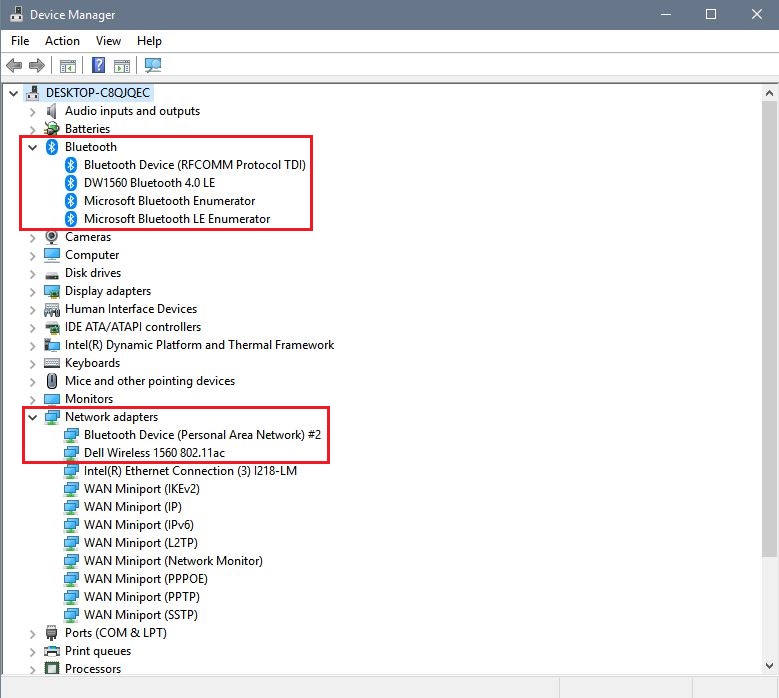Click the Show/Hide Console Tree toolbar icon

click(67, 66)
